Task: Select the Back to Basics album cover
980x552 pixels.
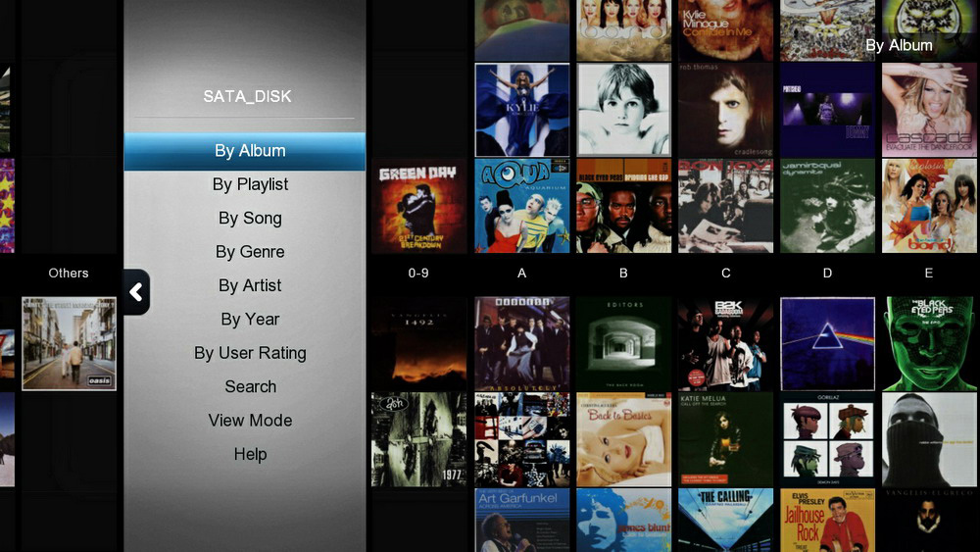Action: tap(623, 439)
